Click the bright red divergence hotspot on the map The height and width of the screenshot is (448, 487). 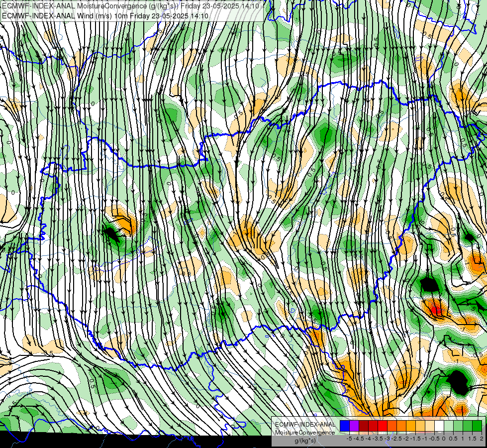(436, 310)
